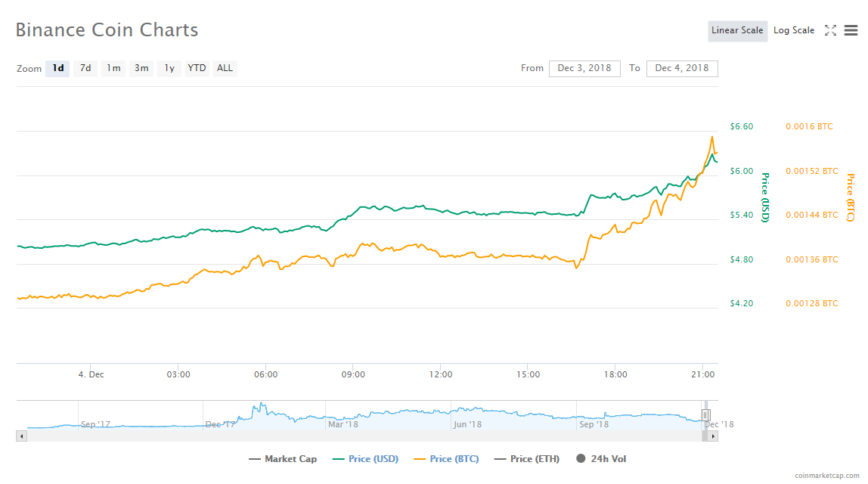Click the navigator right scroll arrow
Screen dimensions: 868x484
tap(713, 436)
